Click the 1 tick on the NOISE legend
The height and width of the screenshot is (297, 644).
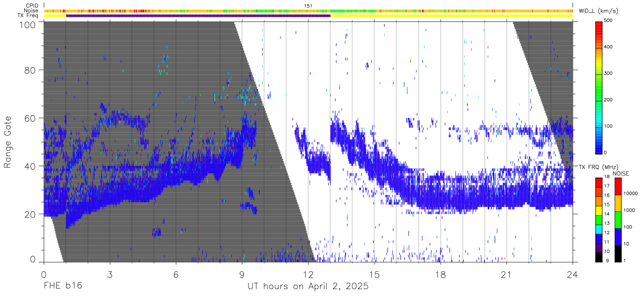(625, 261)
